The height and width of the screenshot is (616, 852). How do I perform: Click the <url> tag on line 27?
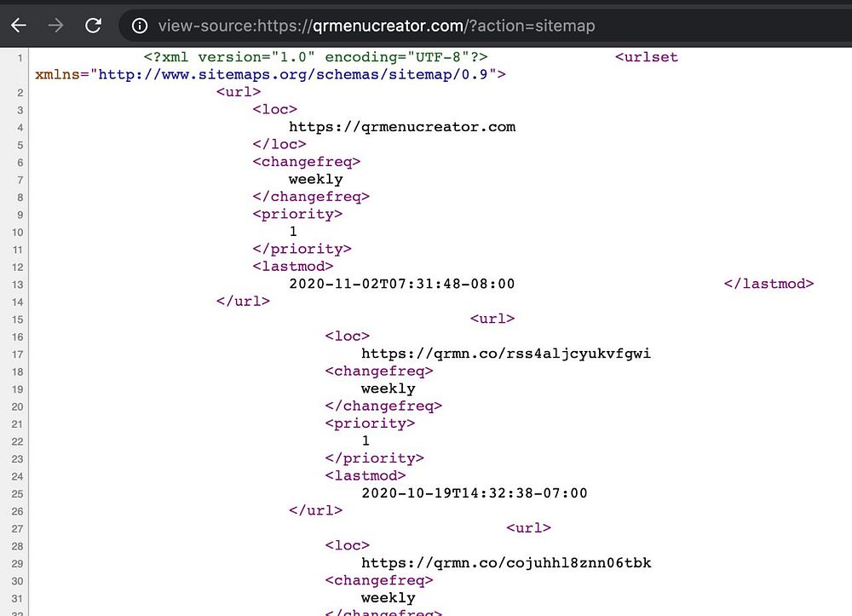point(529,527)
